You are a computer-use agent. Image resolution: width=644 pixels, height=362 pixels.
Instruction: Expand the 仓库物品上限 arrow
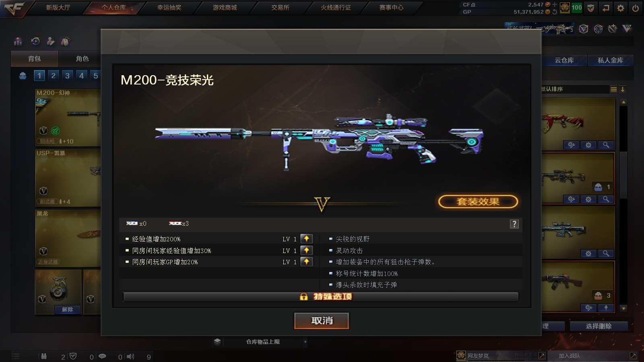tap(305, 342)
